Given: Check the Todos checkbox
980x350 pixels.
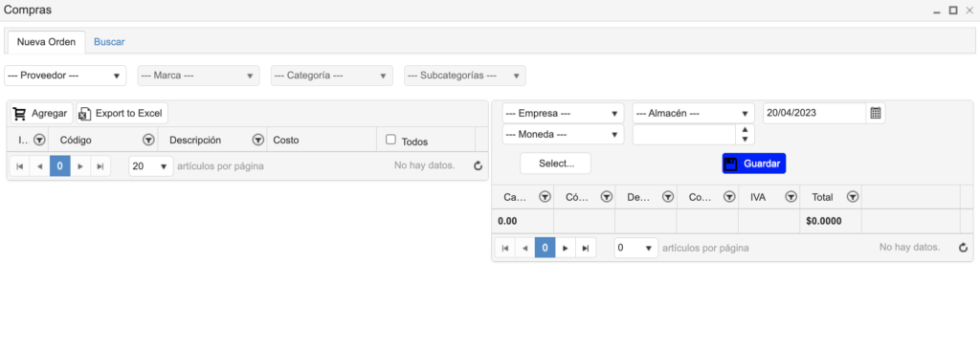Looking at the screenshot, I should [x=390, y=140].
